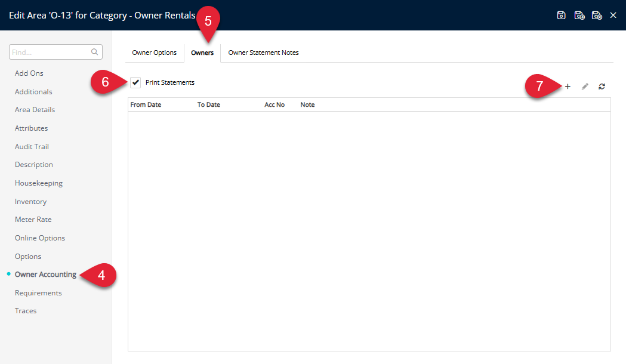Go to Area Details
The image size is (626, 364).
pos(35,110)
